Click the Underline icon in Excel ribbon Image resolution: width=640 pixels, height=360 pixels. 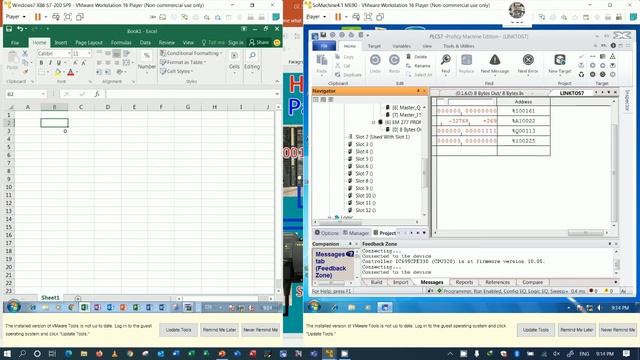tap(59, 63)
